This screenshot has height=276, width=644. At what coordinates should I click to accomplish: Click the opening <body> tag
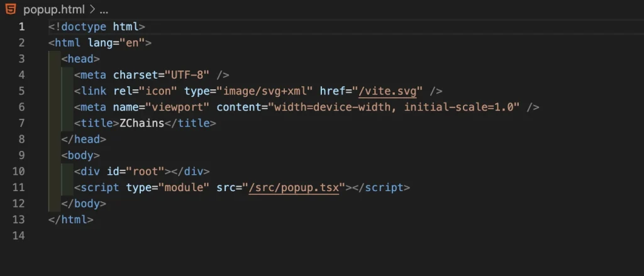click(x=80, y=156)
